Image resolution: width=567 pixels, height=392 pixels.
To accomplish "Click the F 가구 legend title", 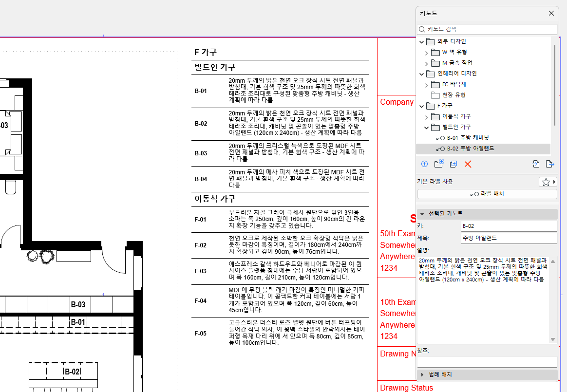I will coord(206,53).
